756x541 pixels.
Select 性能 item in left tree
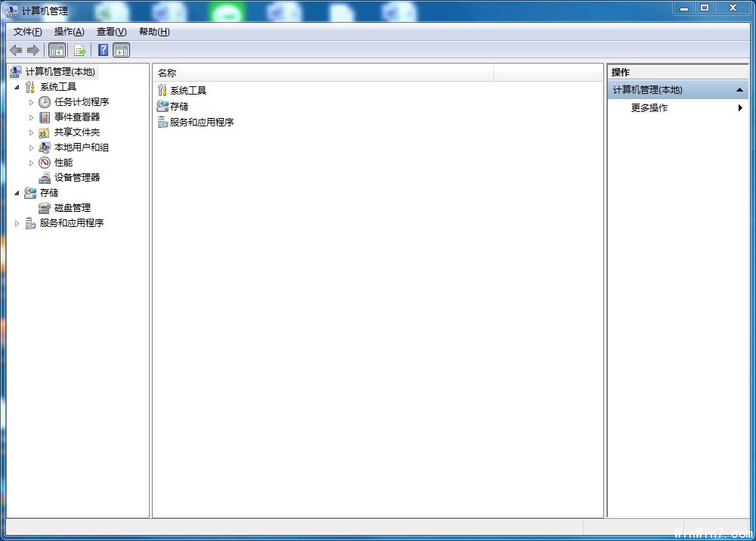[x=64, y=163]
